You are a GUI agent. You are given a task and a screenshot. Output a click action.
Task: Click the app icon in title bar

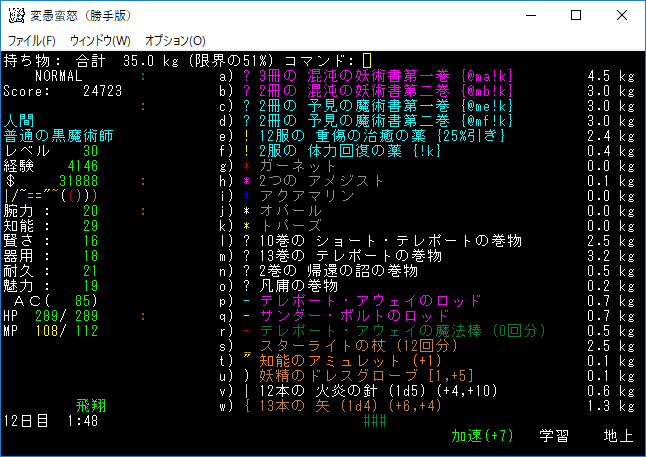point(16,16)
